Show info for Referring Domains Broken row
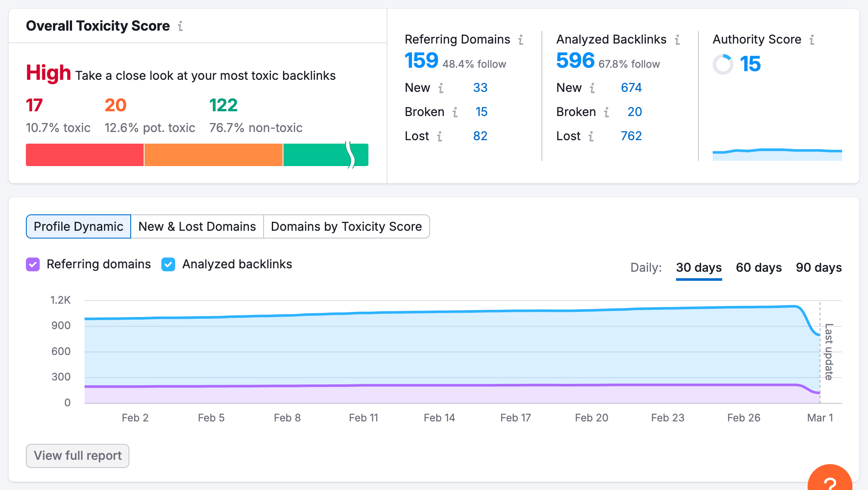The width and height of the screenshot is (868, 490). tap(455, 112)
